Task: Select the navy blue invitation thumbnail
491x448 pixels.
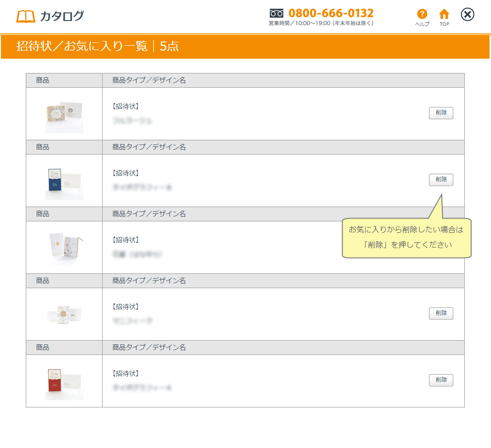Action: click(64, 183)
